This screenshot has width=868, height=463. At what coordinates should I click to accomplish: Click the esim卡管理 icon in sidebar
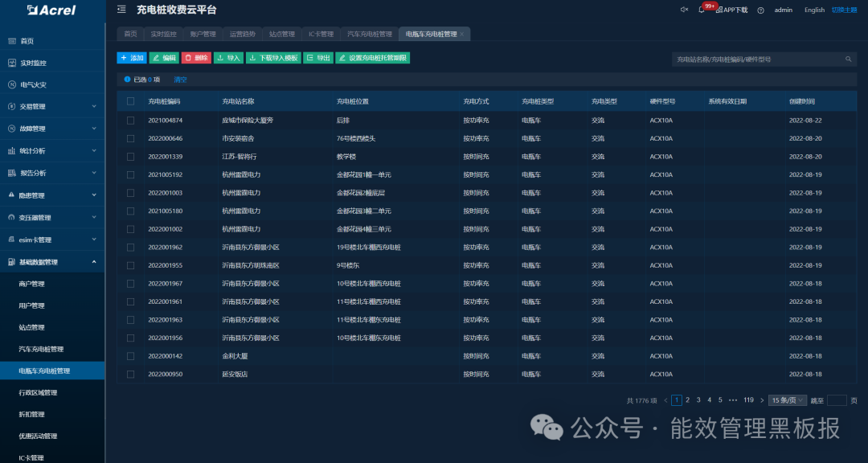11,240
